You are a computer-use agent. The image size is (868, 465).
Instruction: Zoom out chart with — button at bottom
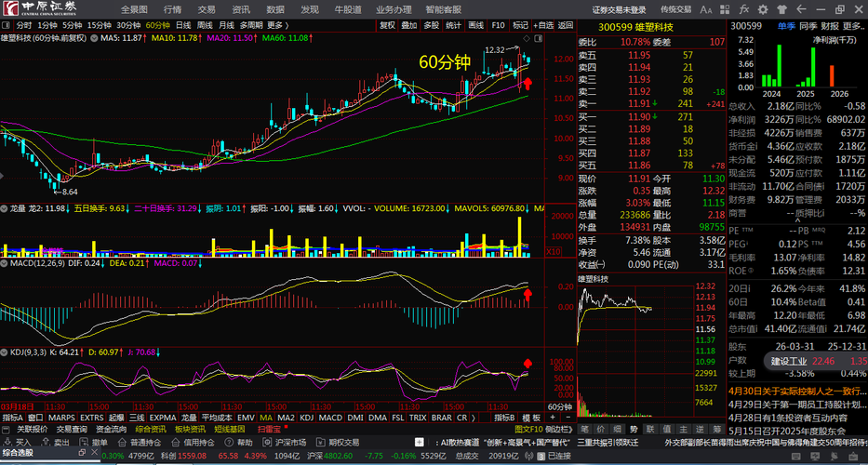tap(566, 418)
